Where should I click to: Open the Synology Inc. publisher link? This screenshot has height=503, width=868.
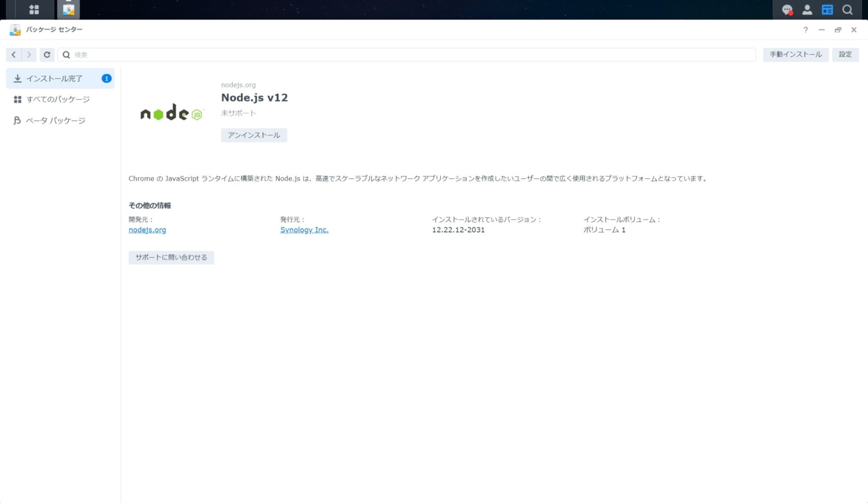(304, 230)
